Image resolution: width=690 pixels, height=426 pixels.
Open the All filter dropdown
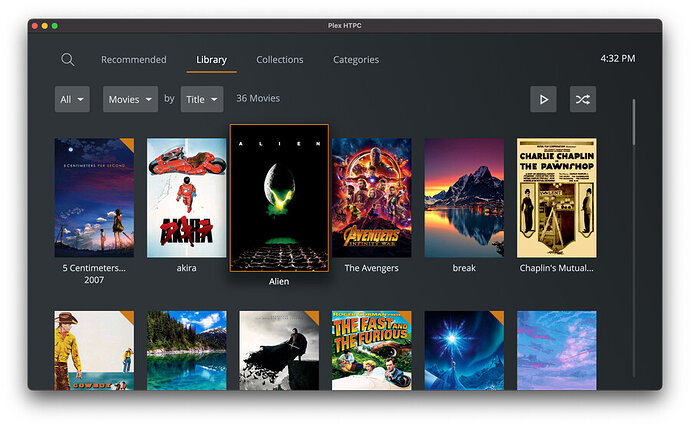pyautogui.click(x=72, y=99)
